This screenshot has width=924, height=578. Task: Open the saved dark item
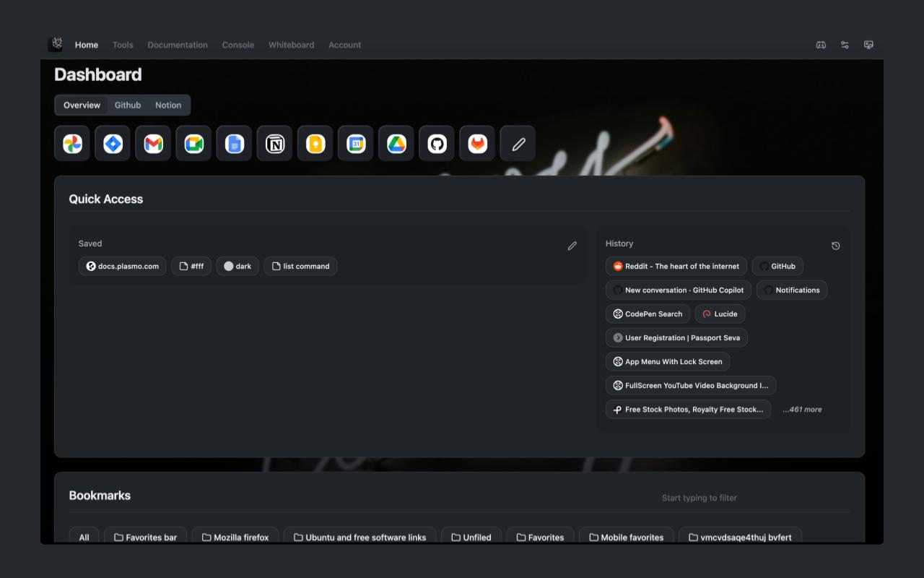pos(237,266)
